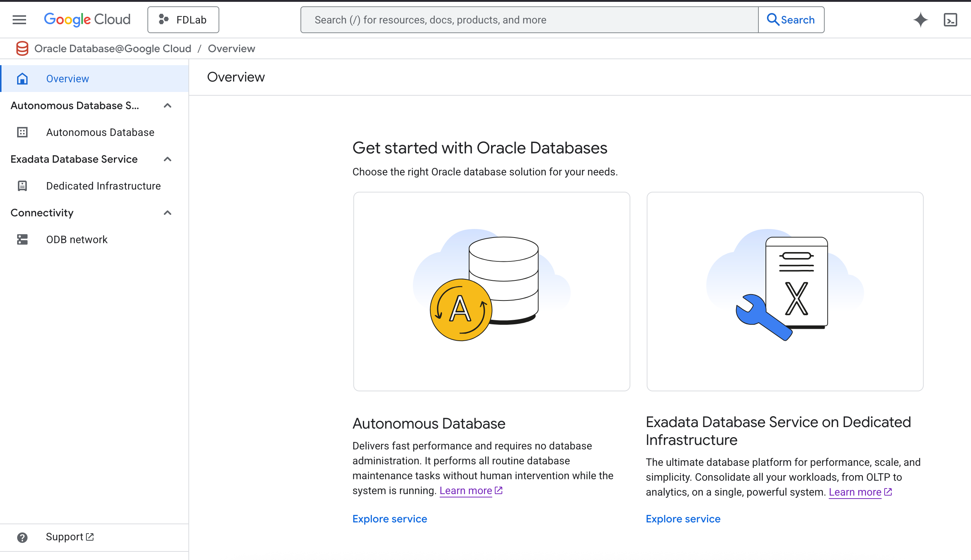The image size is (971, 560).
Task: Open ODB network sidebar item
Action: [x=94, y=240]
